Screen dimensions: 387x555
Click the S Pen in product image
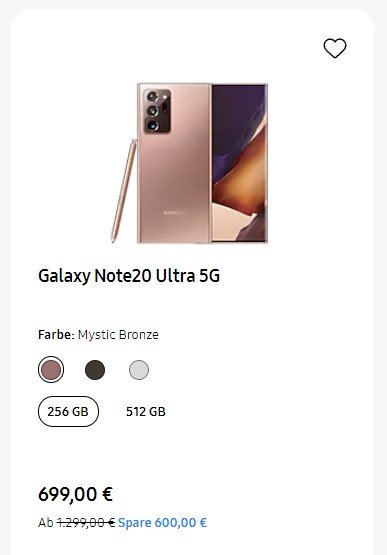(124, 190)
